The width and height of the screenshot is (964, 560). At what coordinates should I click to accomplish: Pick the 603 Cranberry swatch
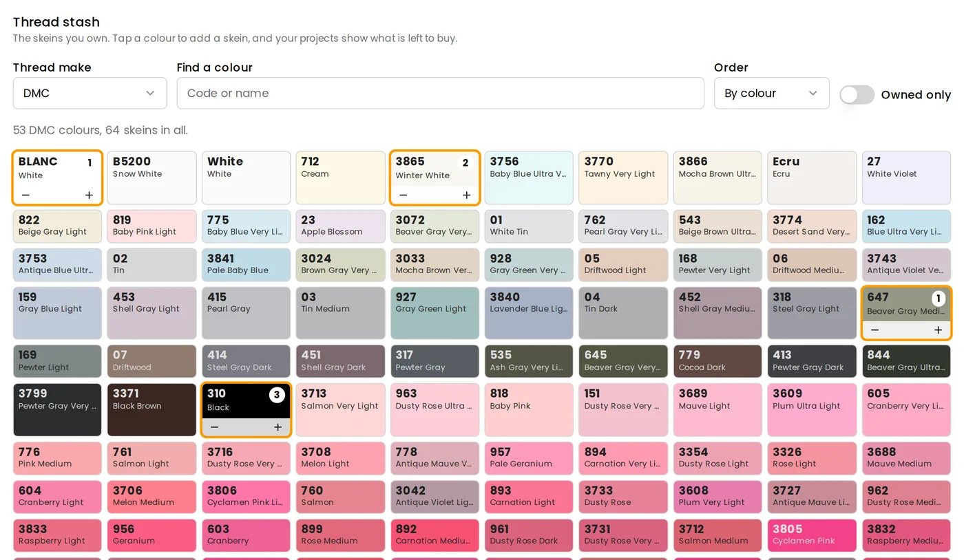[x=246, y=536]
